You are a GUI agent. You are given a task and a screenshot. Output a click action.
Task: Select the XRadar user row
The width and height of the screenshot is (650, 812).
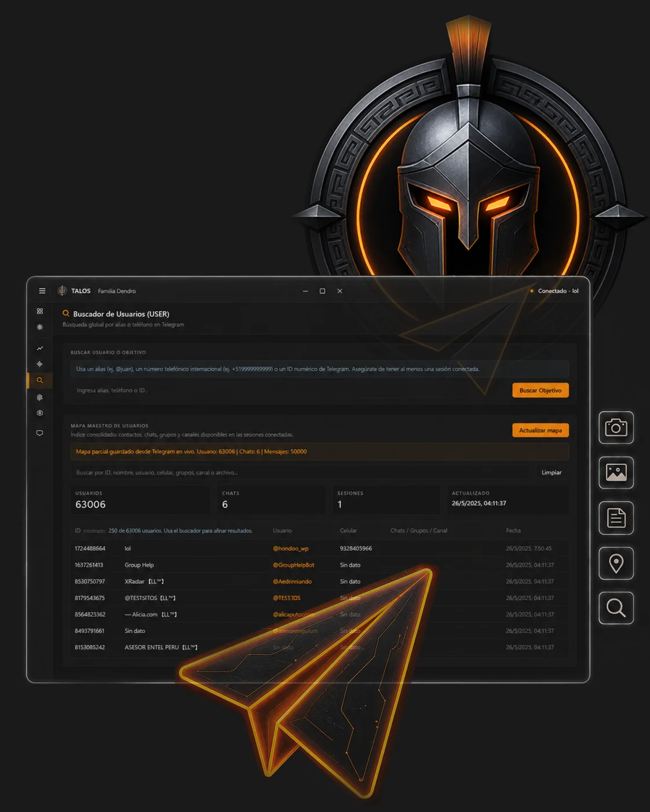(x=319, y=581)
